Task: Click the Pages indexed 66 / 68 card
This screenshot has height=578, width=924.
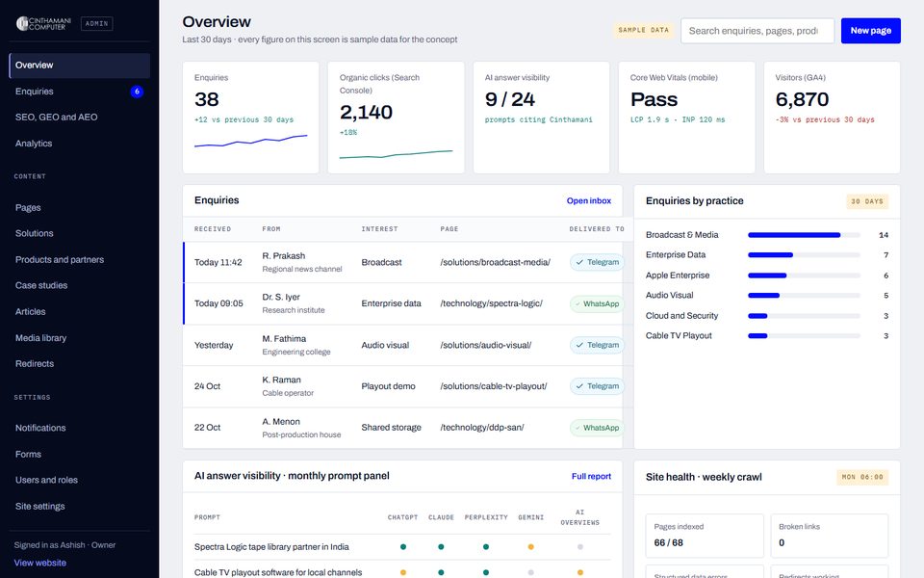Action: pyautogui.click(x=705, y=536)
